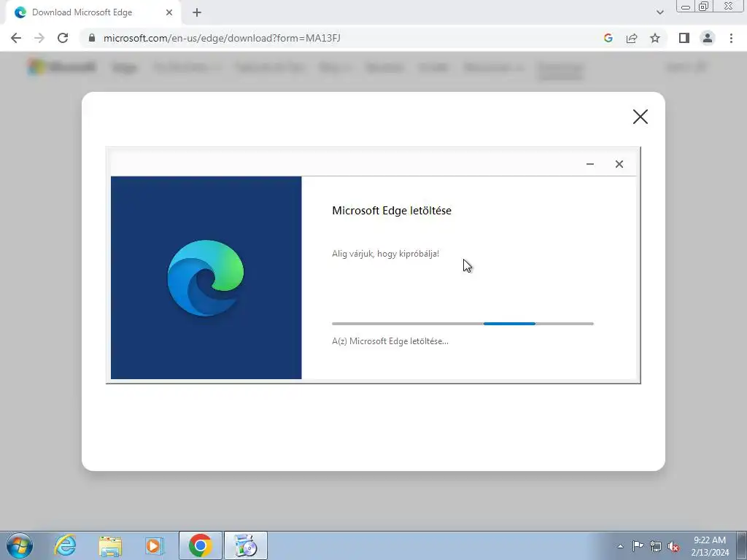Click the 'Alig várjuk, hogy kipróbálja!' text
747x560 pixels.
tap(385, 253)
